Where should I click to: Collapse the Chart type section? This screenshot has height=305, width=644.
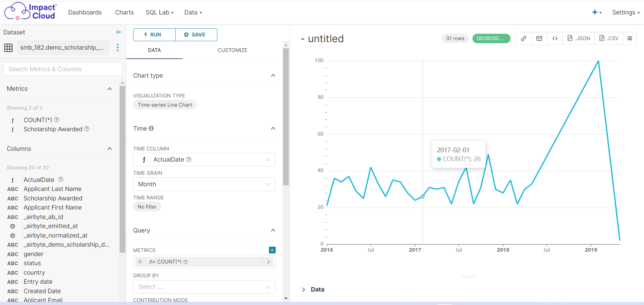273,75
